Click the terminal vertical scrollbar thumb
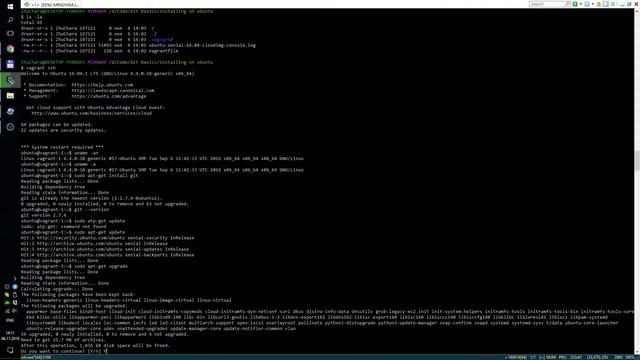This screenshot has height=360, width=640. (637, 160)
